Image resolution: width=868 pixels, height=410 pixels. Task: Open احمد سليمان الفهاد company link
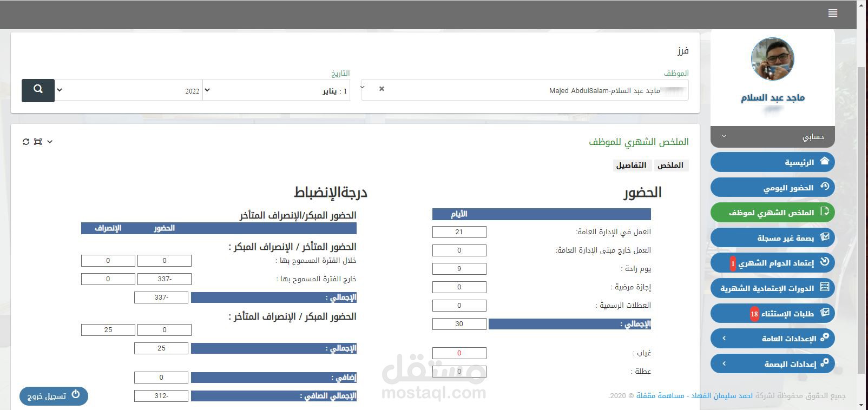(x=722, y=396)
